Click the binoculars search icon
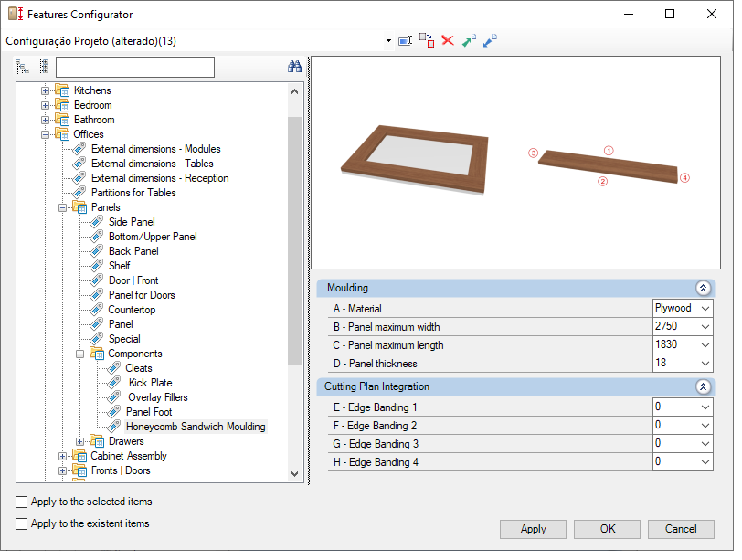Viewport: 742px width, 560px height. pos(294,67)
